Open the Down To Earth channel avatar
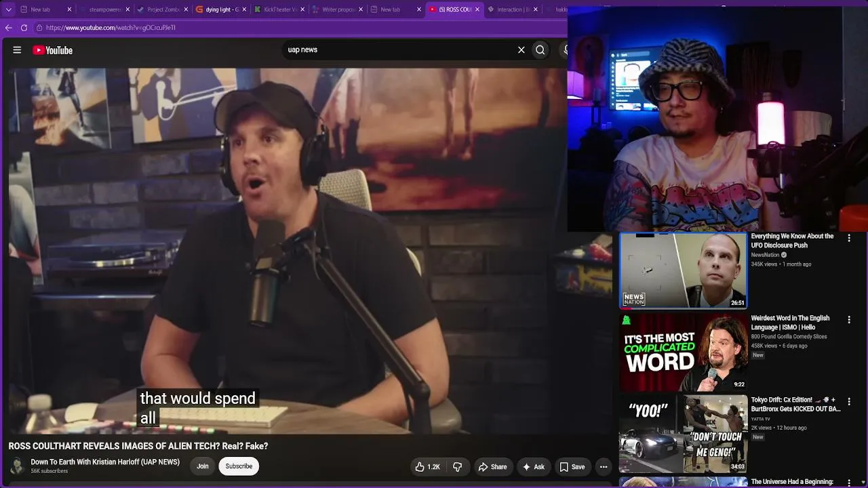 pyautogui.click(x=17, y=466)
